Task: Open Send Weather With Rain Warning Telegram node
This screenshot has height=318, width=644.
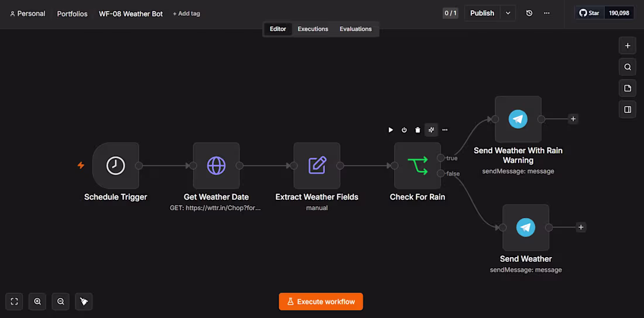Action: coord(518,119)
